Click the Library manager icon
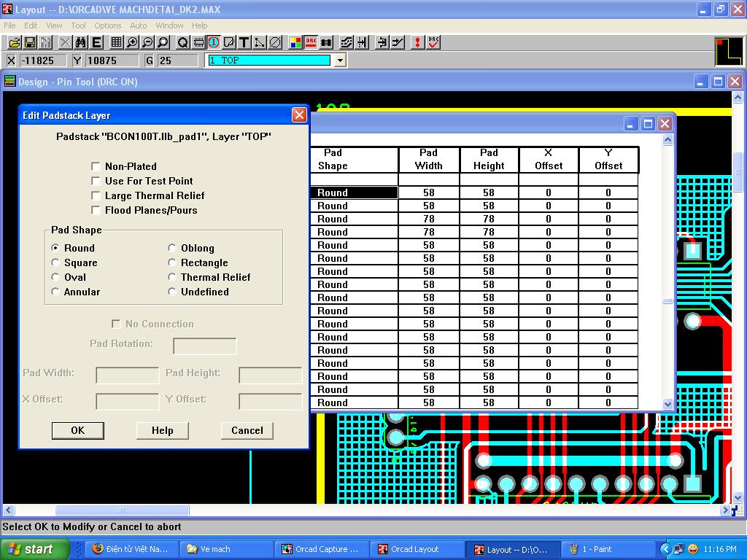Image resolution: width=747 pixels, height=560 pixels. pos(45,43)
